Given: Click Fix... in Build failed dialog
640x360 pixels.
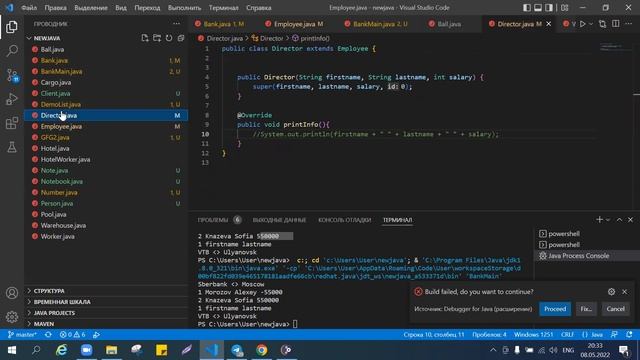Looking at the screenshot, I should click(586, 309).
